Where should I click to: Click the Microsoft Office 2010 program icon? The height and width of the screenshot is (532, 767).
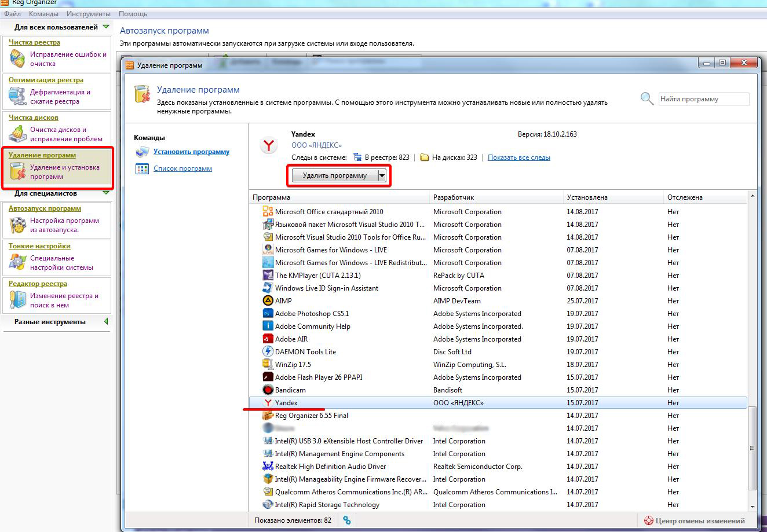click(x=268, y=211)
